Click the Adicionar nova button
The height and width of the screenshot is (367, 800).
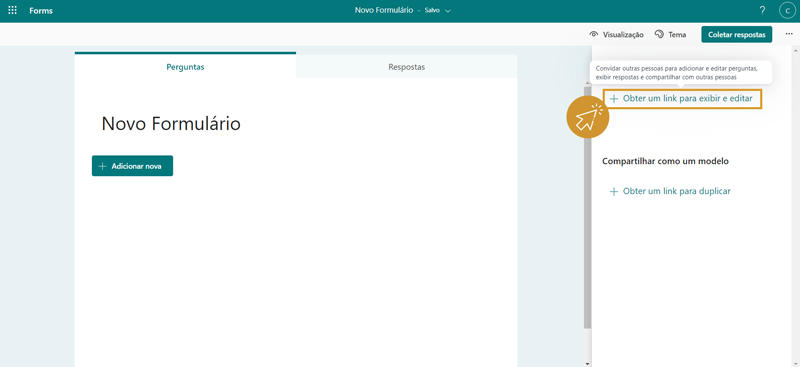point(132,166)
